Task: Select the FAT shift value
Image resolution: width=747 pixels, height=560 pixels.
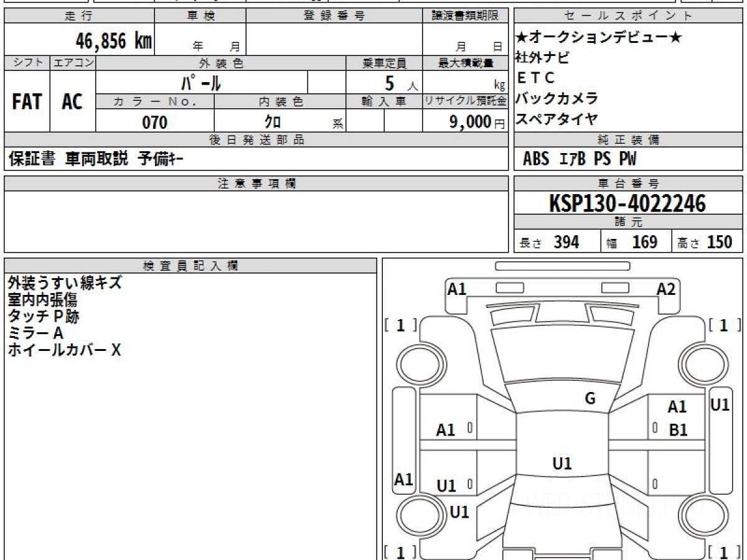Action: pyautogui.click(x=27, y=102)
